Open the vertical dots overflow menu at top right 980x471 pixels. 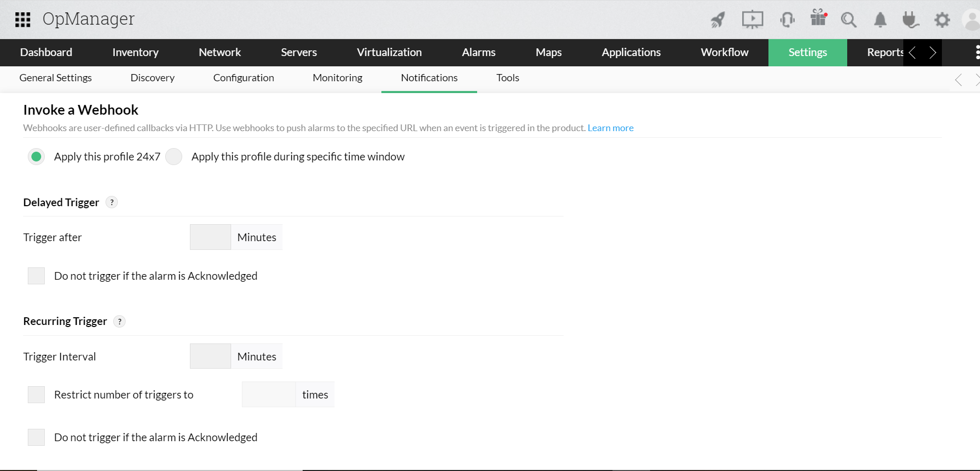[976, 52]
